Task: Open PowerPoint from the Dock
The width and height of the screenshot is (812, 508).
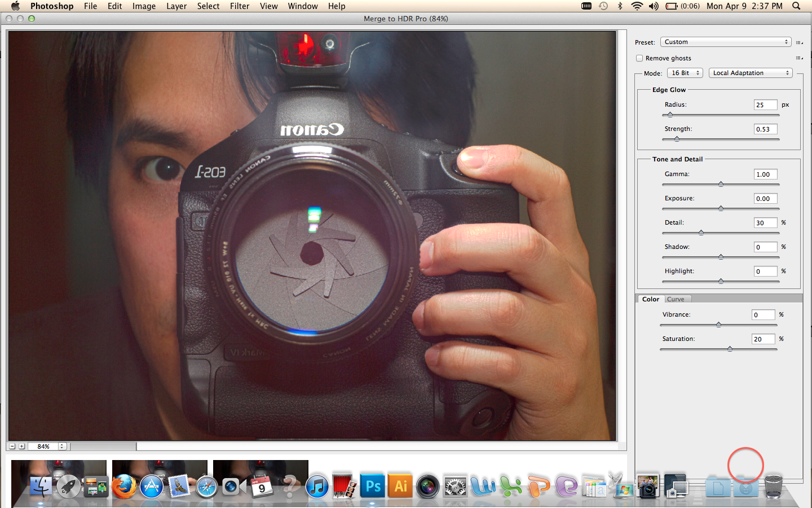Action: tap(539, 486)
